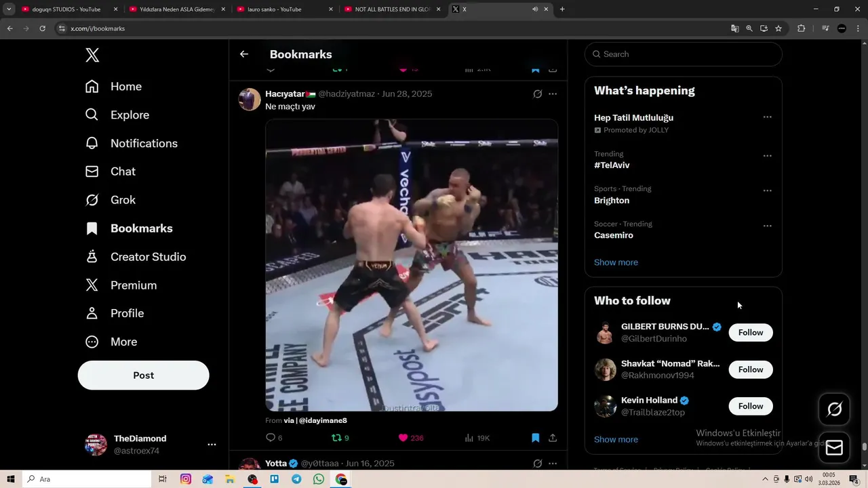Click the install app icon
The width and height of the screenshot is (868, 488).
(764, 28)
